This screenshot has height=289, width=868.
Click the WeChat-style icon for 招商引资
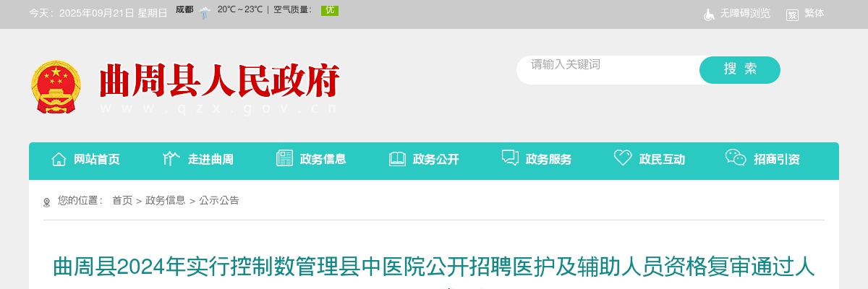pos(736,158)
